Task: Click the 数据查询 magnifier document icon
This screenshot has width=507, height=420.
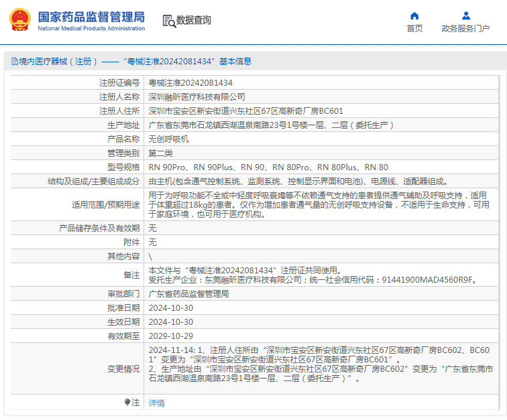Action: coord(169,20)
